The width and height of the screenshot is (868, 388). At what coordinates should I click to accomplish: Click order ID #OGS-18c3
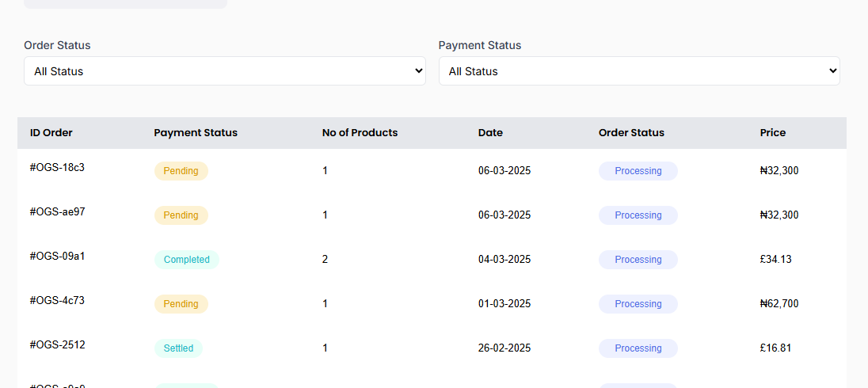click(x=57, y=167)
